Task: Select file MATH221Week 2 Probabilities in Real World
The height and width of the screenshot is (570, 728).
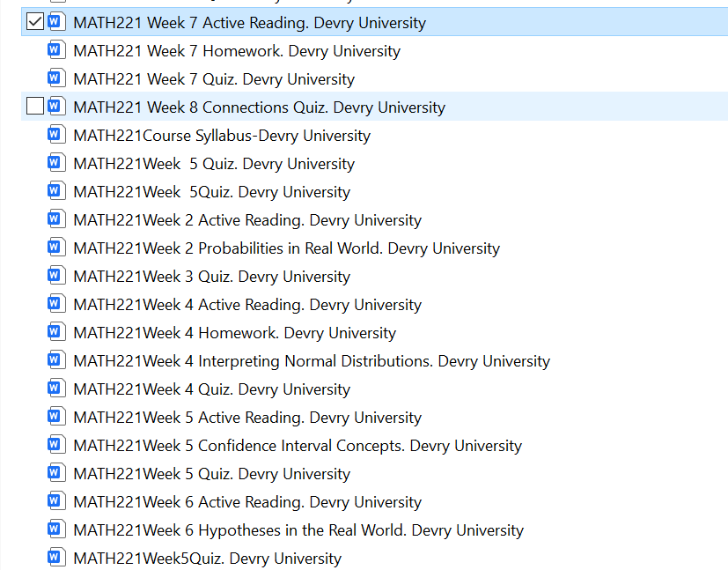Action: coord(286,248)
